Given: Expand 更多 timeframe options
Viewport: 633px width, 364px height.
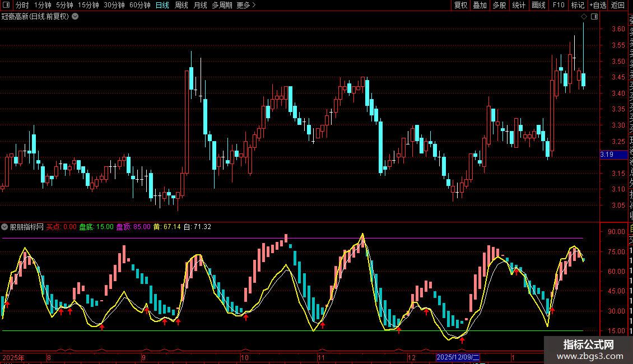Looking at the screenshot, I should tap(246, 5).
